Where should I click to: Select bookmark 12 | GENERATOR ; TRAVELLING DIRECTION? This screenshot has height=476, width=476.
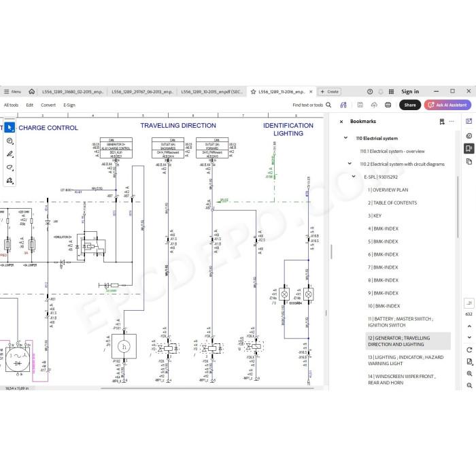click(408, 341)
